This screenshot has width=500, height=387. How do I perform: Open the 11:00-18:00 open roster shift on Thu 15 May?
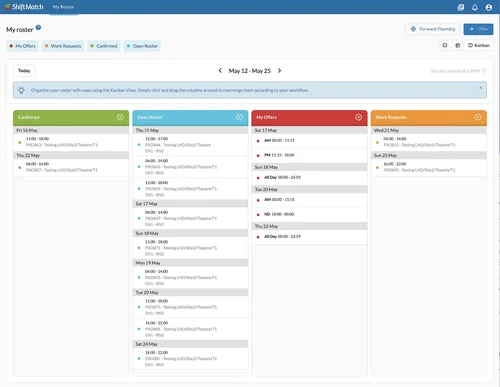[190, 189]
